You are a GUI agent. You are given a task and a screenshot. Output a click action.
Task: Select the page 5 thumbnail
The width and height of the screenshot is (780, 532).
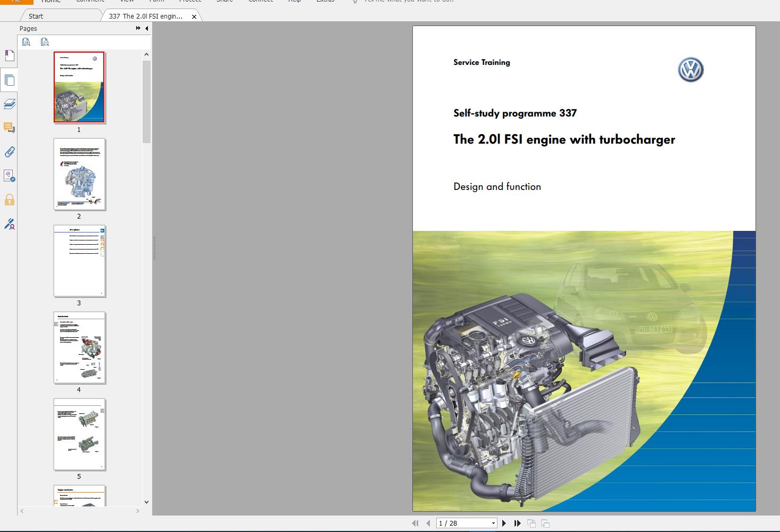[x=79, y=434]
